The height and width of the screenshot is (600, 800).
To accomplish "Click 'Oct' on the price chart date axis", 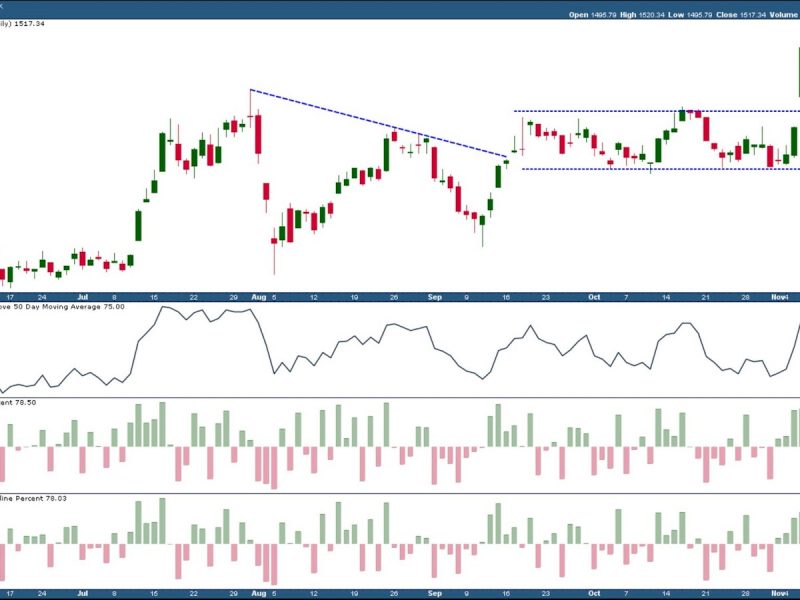I will (594, 297).
